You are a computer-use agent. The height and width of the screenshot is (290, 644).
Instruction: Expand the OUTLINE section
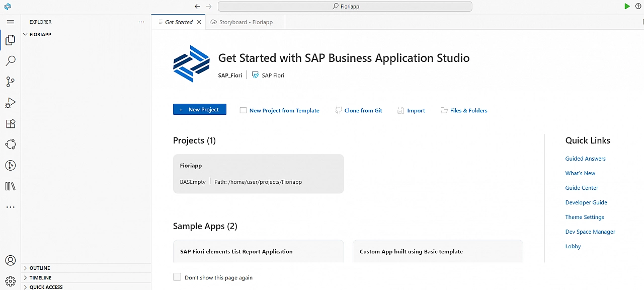40,268
